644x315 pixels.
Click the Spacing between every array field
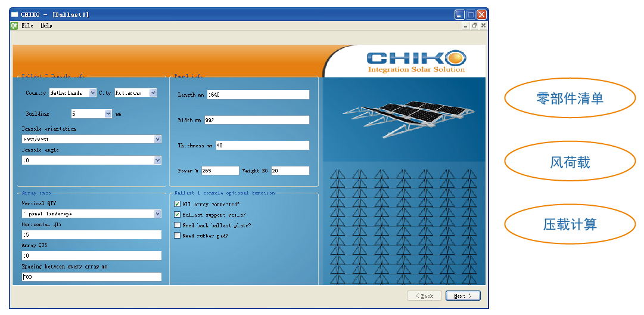point(91,277)
